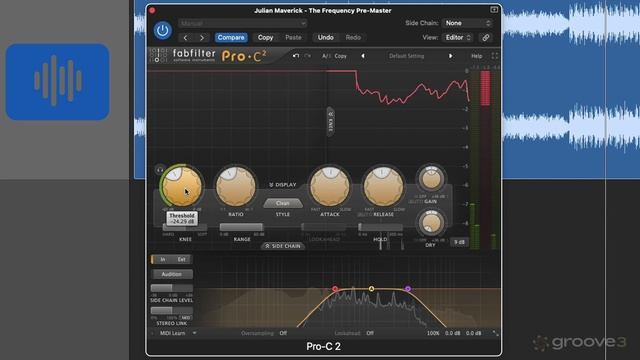Click the window expand icon in title bar
This screenshot has height=360, width=640.
[x=494, y=10]
